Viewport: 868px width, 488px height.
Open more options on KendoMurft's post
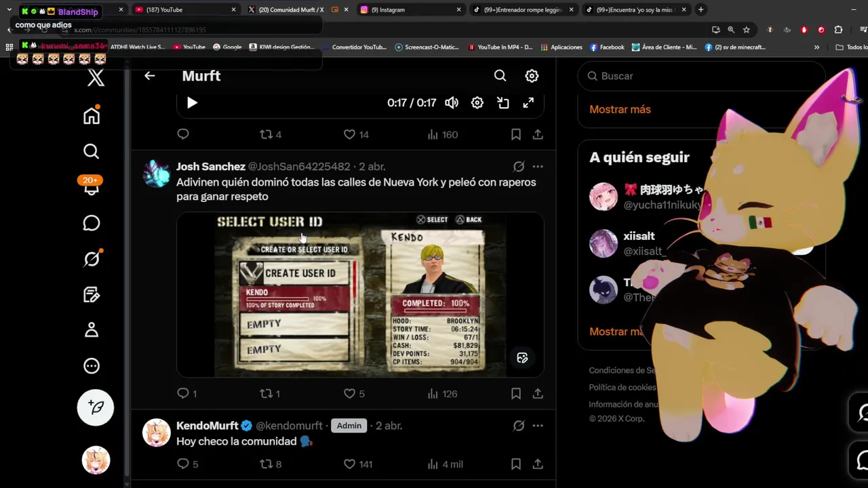538,426
